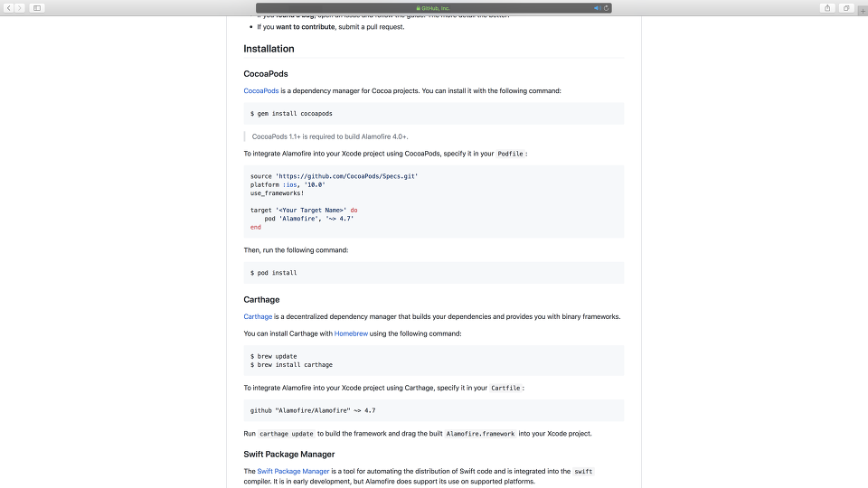Go forward with the Safari forward arrow
868x488 pixels.
click(19, 8)
